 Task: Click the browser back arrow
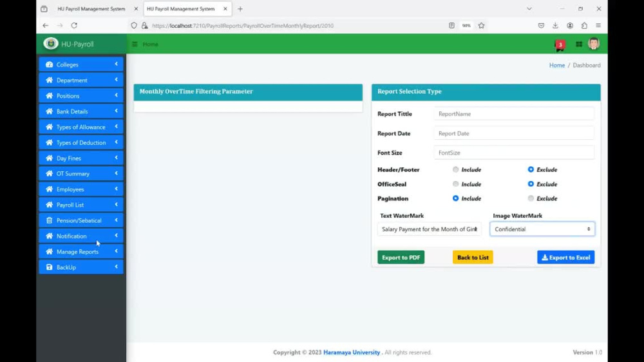(45, 26)
